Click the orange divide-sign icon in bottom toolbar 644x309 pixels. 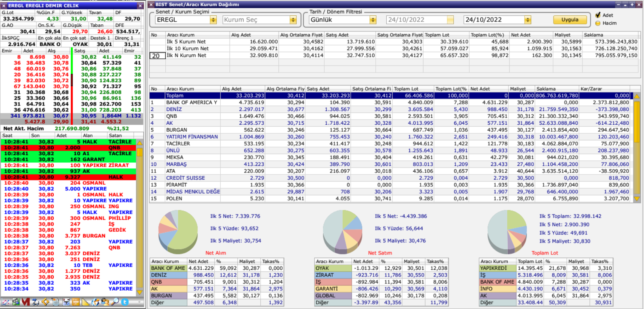click(x=76, y=302)
